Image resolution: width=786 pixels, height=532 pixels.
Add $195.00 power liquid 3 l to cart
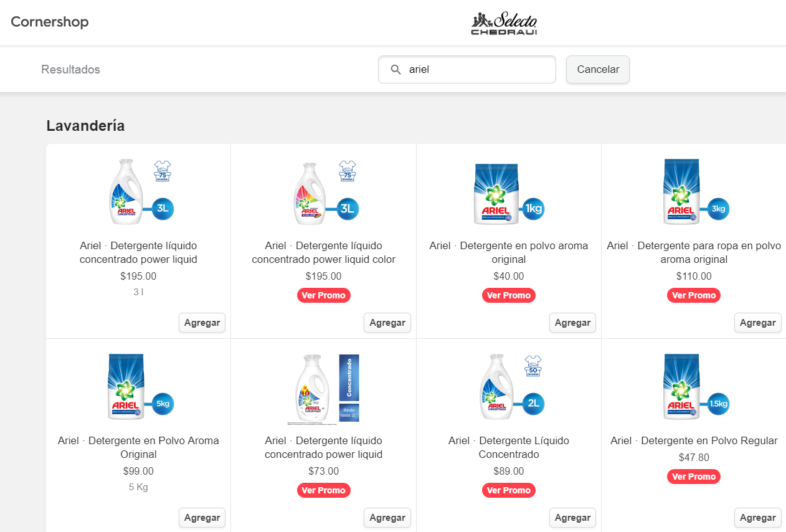click(x=202, y=323)
